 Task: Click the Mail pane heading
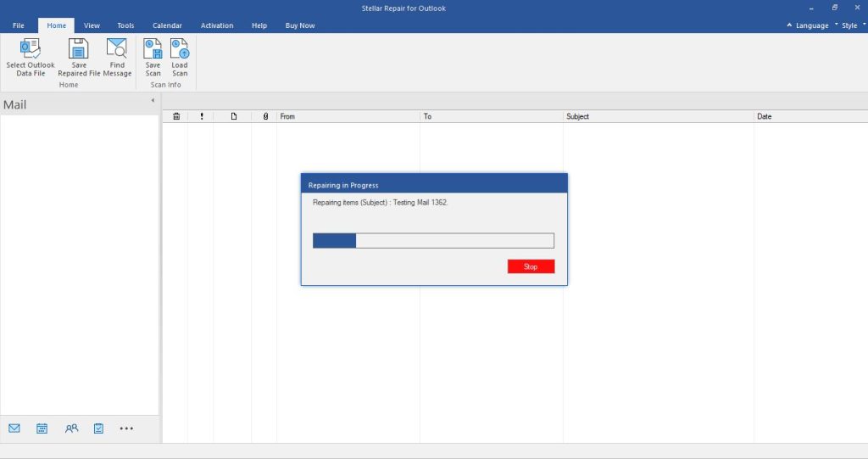[x=15, y=104]
